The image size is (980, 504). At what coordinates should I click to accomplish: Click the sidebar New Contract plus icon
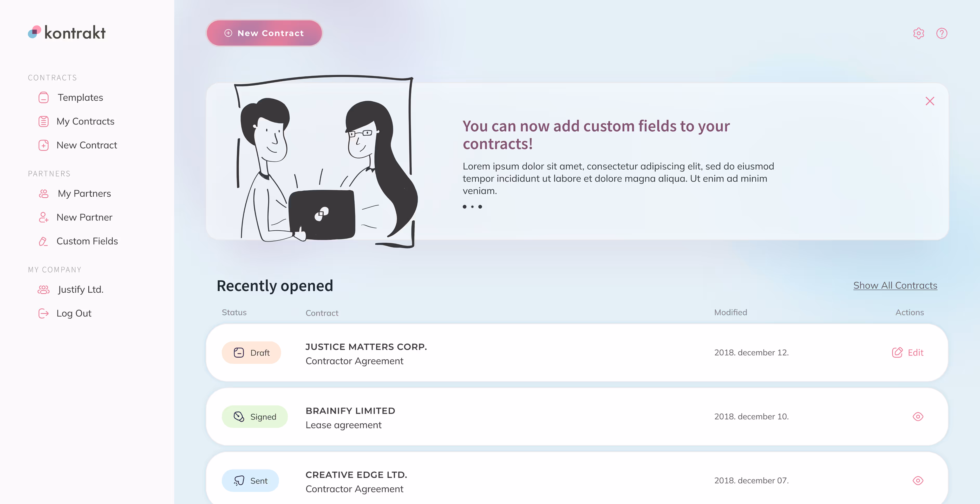pos(44,145)
